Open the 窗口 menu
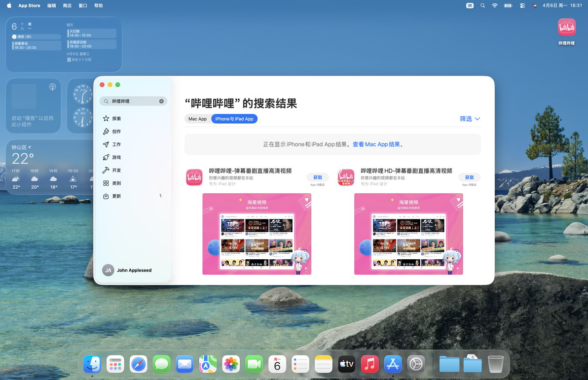 click(x=83, y=5)
